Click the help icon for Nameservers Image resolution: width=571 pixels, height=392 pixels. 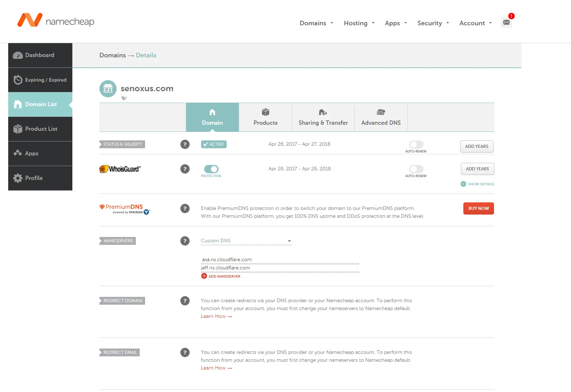pyautogui.click(x=185, y=241)
